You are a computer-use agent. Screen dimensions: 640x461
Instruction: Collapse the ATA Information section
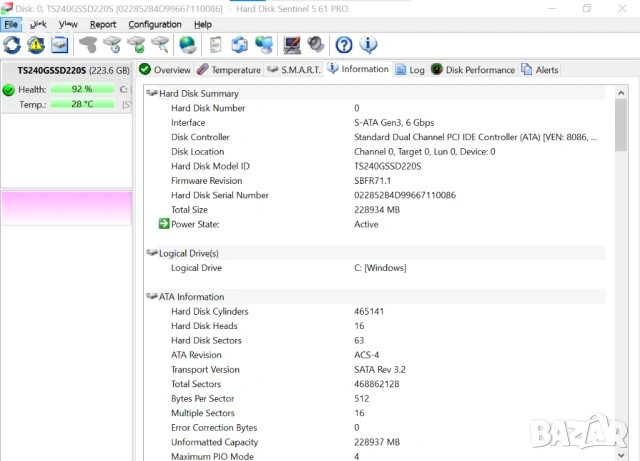click(x=152, y=297)
